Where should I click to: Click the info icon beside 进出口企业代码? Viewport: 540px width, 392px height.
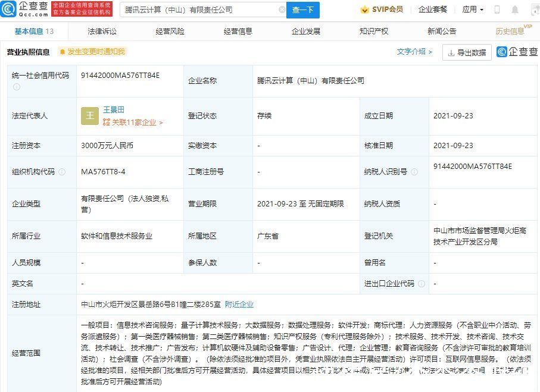pyautogui.click(x=421, y=284)
